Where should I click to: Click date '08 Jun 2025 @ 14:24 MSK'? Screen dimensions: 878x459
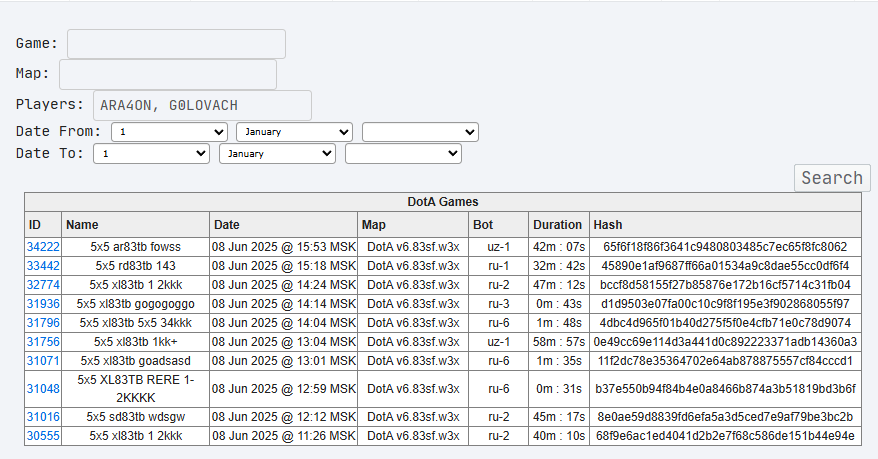pos(284,285)
